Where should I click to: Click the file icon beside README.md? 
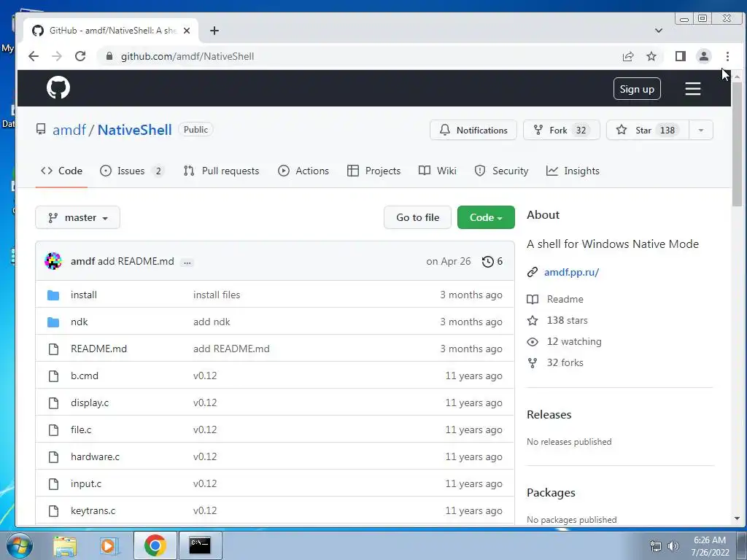click(x=54, y=349)
